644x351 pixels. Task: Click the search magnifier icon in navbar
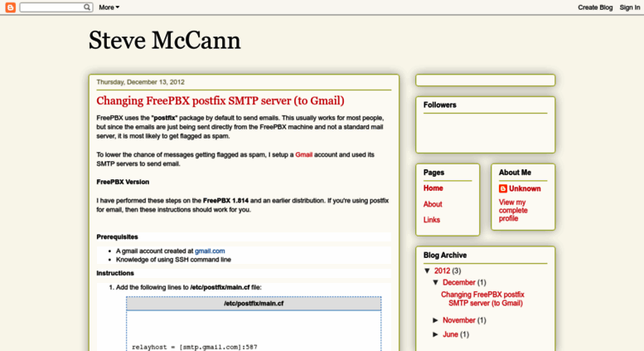tap(87, 7)
